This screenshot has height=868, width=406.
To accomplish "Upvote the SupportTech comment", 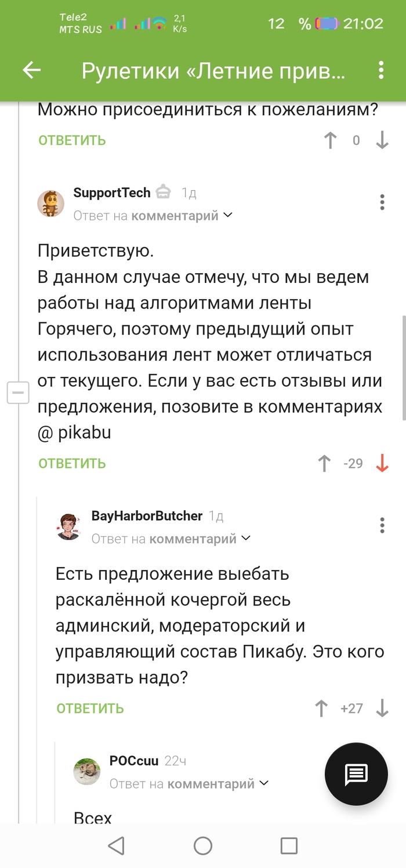I will click(324, 463).
